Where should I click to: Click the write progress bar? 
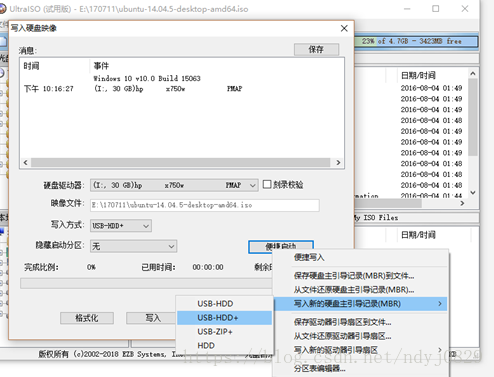pyautogui.click(x=146, y=283)
